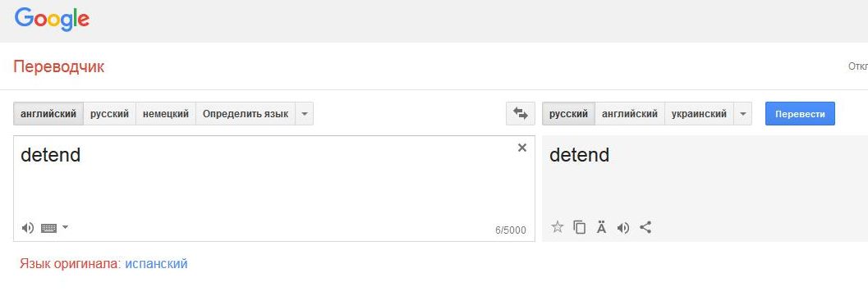This screenshot has width=868, height=296.
Task: Share the translation
Action: pos(645,227)
